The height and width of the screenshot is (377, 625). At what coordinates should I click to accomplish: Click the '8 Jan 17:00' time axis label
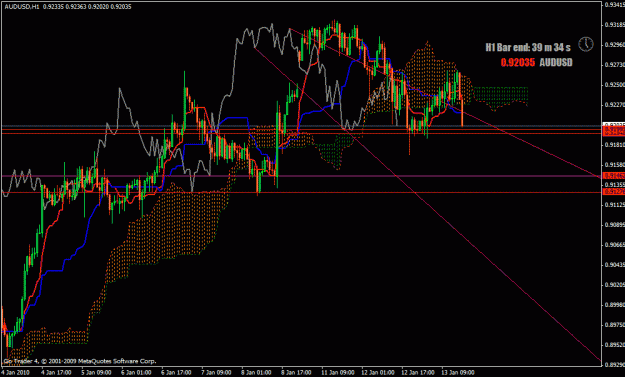[x=296, y=373]
